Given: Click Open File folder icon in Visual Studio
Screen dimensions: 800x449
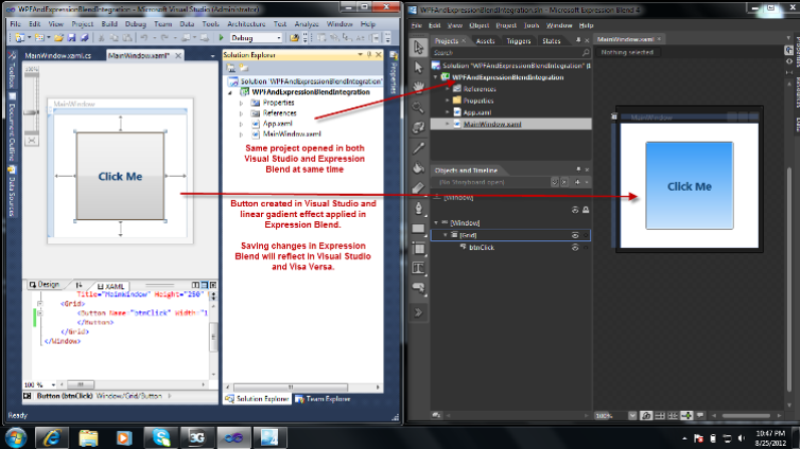Looking at the screenshot, I should pyautogui.click(x=59, y=38).
